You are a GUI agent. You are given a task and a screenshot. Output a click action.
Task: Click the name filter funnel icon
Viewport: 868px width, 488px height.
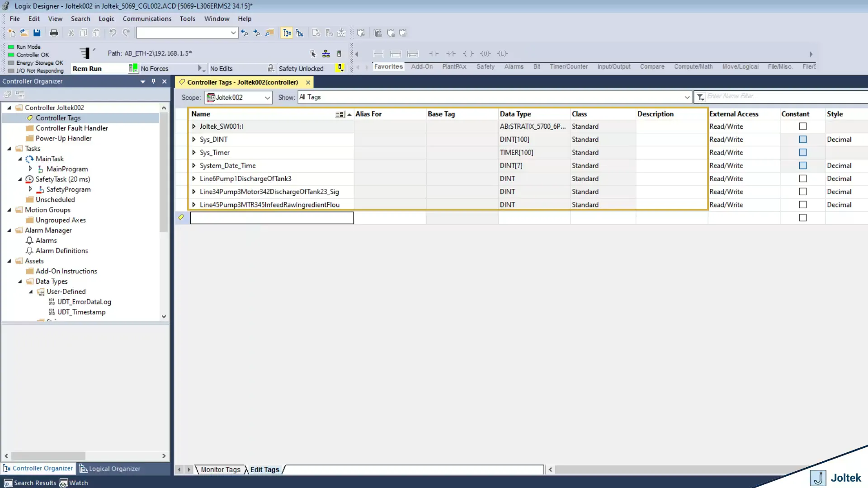click(700, 97)
